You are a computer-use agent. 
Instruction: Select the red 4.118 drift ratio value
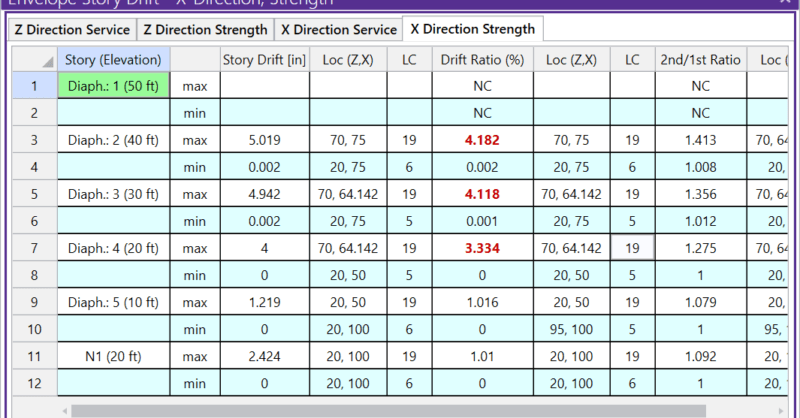coord(482,194)
